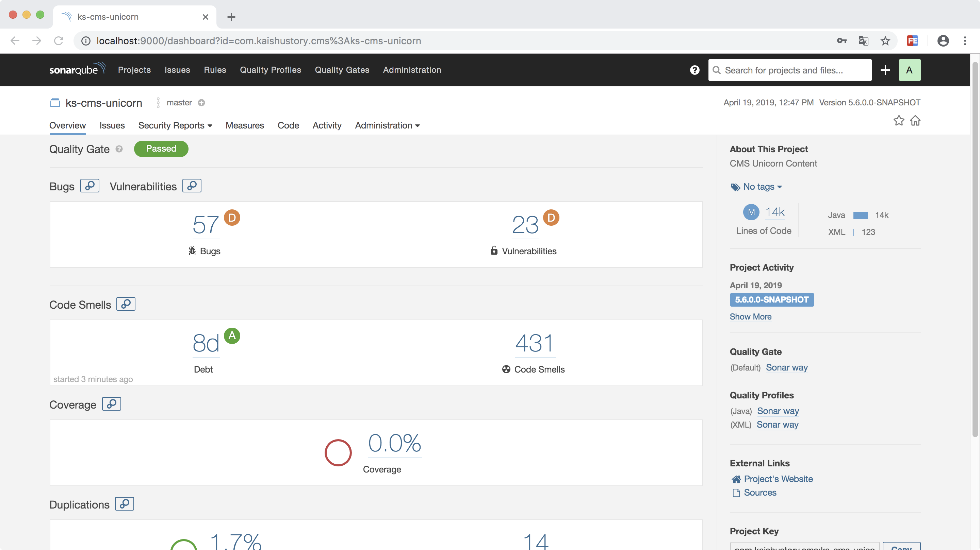This screenshot has width=980, height=550.
Task: Expand the project Administration dropdown
Action: pyautogui.click(x=387, y=125)
